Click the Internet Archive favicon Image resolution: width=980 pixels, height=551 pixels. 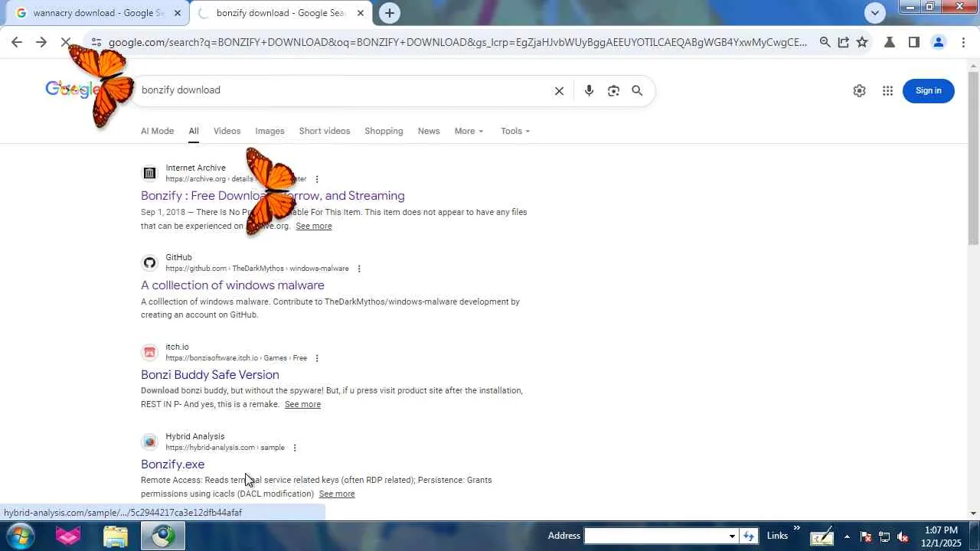pos(150,173)
